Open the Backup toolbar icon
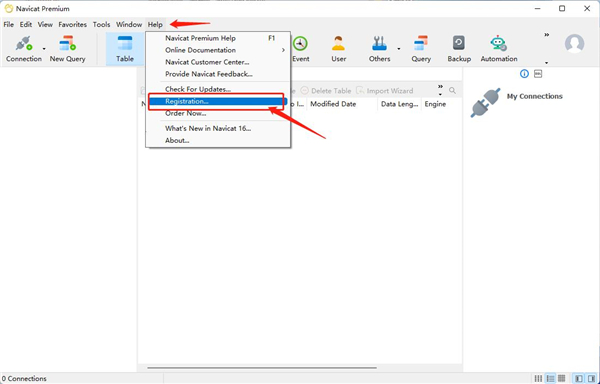The image size is (600, 384). coord(459,49)
